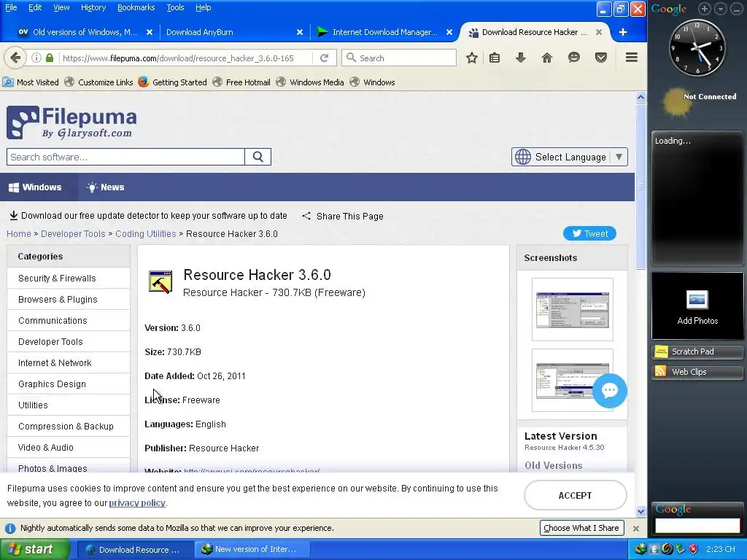
Task: Go to Developer Tools breadcrumb link
Action: pyautogui.click(x=73, y=234)
